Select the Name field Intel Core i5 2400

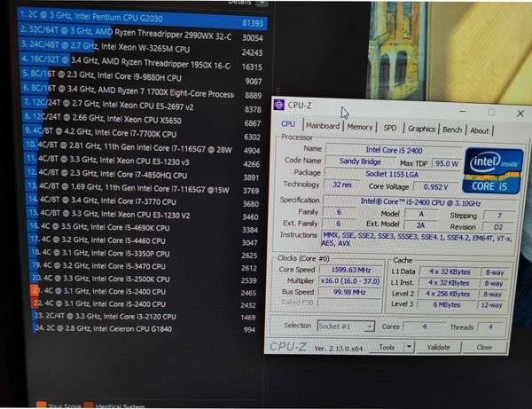(394, 150)
